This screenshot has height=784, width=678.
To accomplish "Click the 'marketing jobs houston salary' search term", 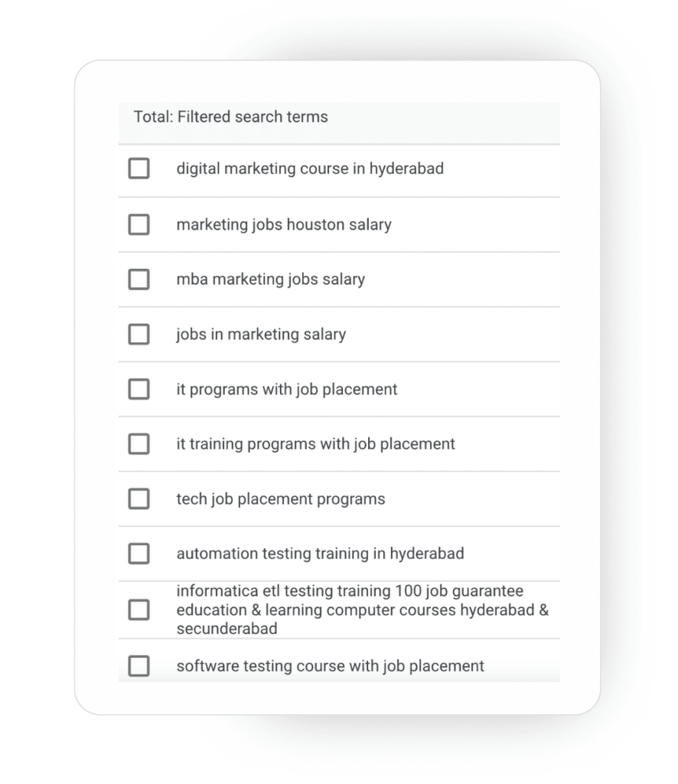I will 284,224.
